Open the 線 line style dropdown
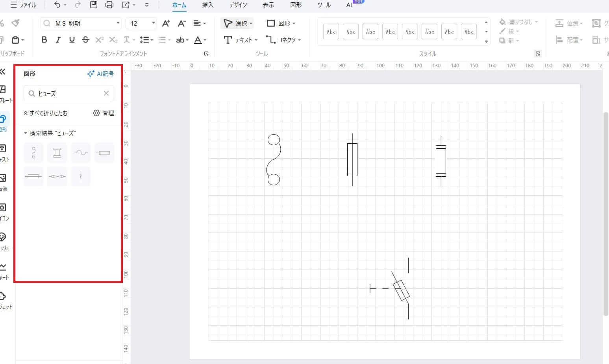 [509, 31]
